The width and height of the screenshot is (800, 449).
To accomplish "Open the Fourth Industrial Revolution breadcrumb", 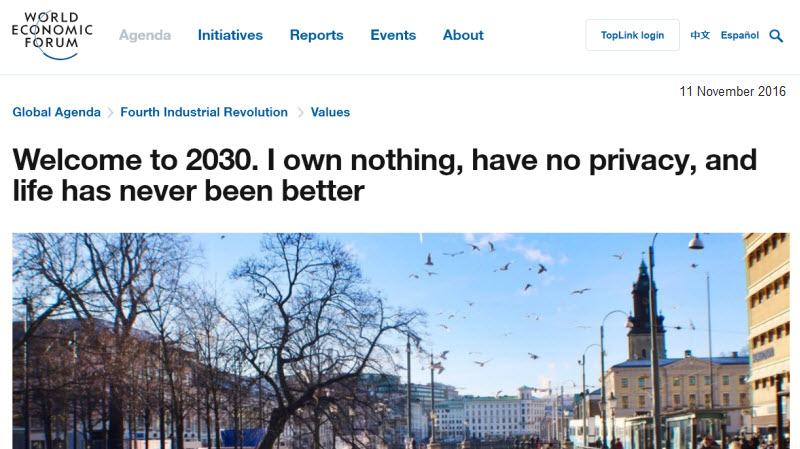I will [x=204, y=112].
